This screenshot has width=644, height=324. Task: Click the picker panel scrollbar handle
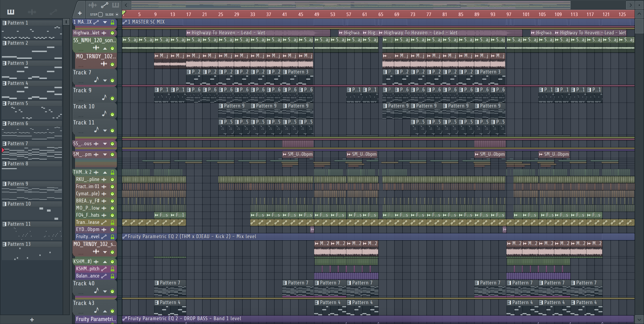(x=66, y=22)
